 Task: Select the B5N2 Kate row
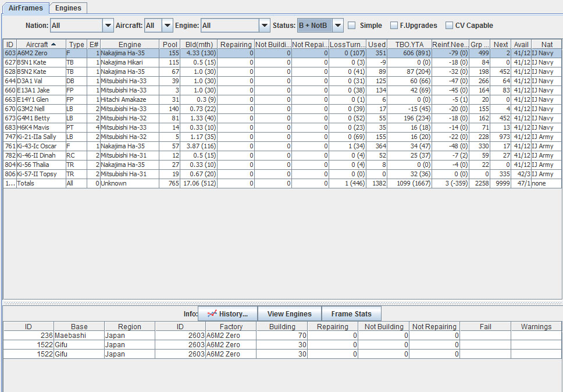pos(283,72)
